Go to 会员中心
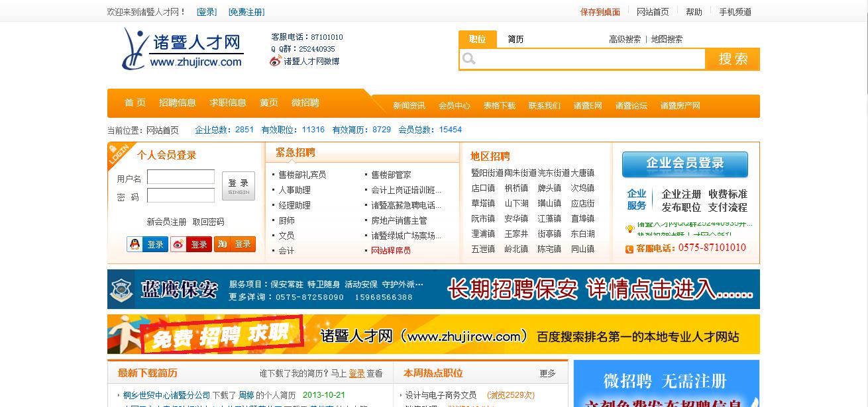 coord(455,106)
